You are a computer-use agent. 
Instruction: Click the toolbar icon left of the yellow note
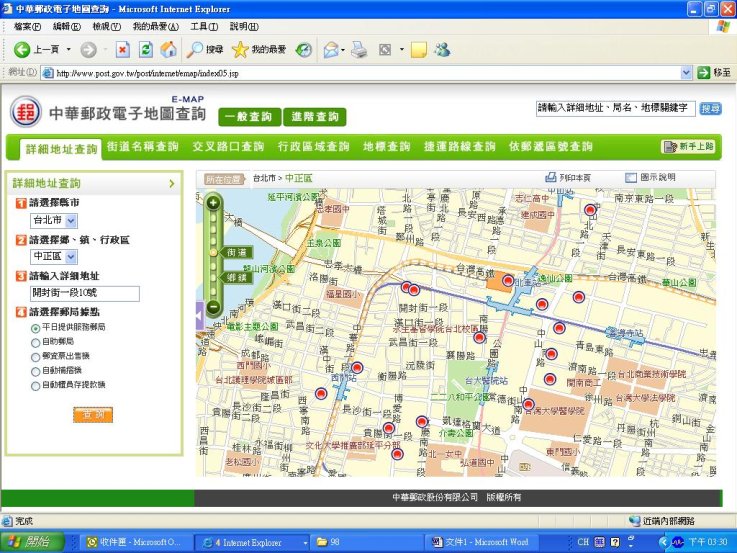(385, 49)
